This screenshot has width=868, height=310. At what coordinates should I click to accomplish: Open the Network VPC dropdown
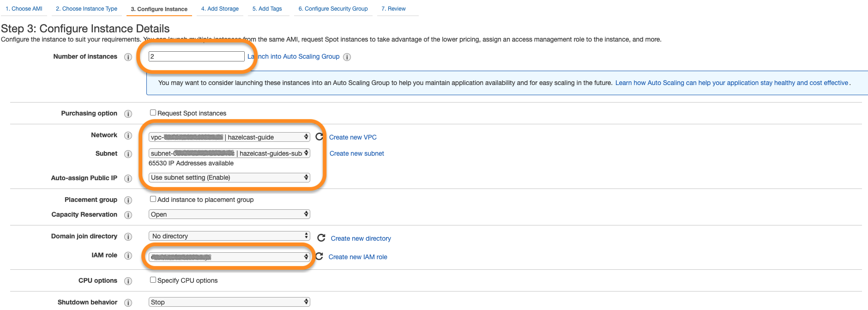pos(229,137)
